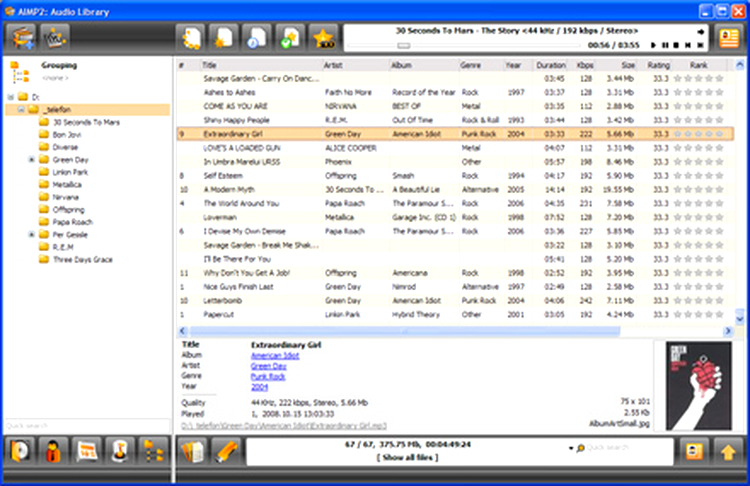This screenshot has height=486, width=750.
Task: Click the joystick grouping icon
Action: click(x=120, y=450)
